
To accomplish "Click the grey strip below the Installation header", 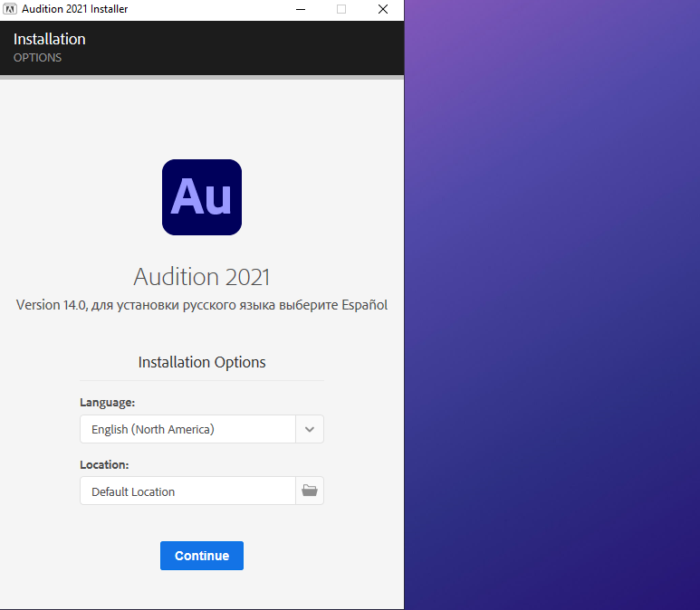I will pyautogui.click(x=201, y=78).
